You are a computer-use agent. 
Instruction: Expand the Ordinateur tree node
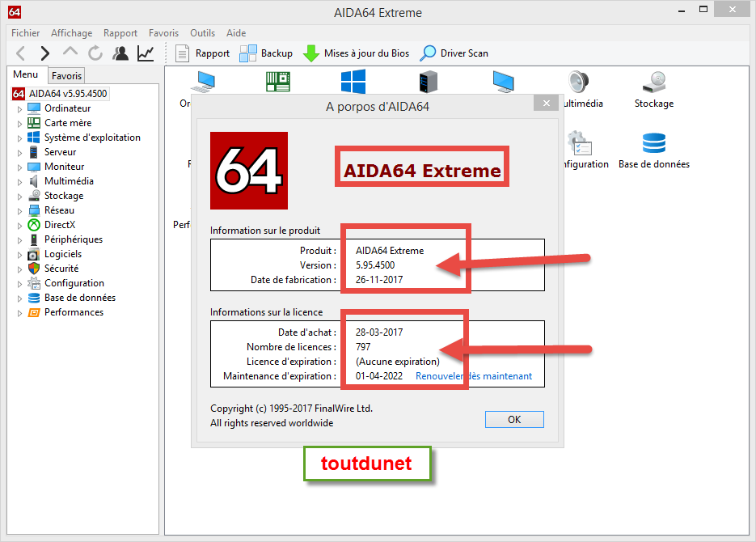coord(19,109)
